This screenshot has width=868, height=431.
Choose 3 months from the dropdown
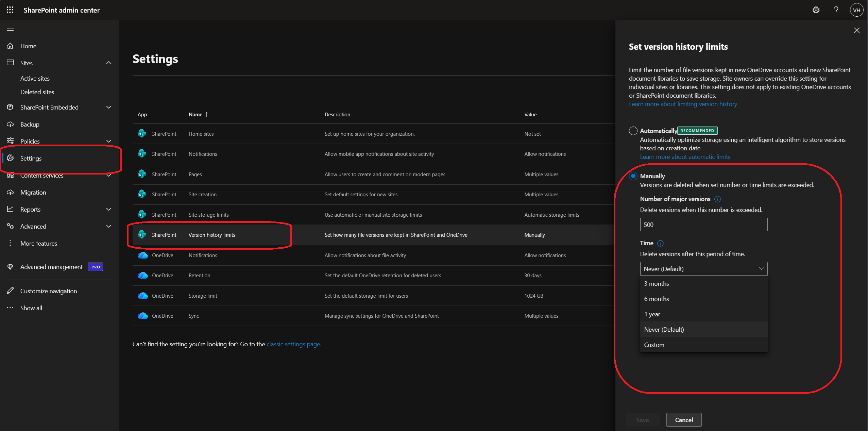(x=703, y=283)
